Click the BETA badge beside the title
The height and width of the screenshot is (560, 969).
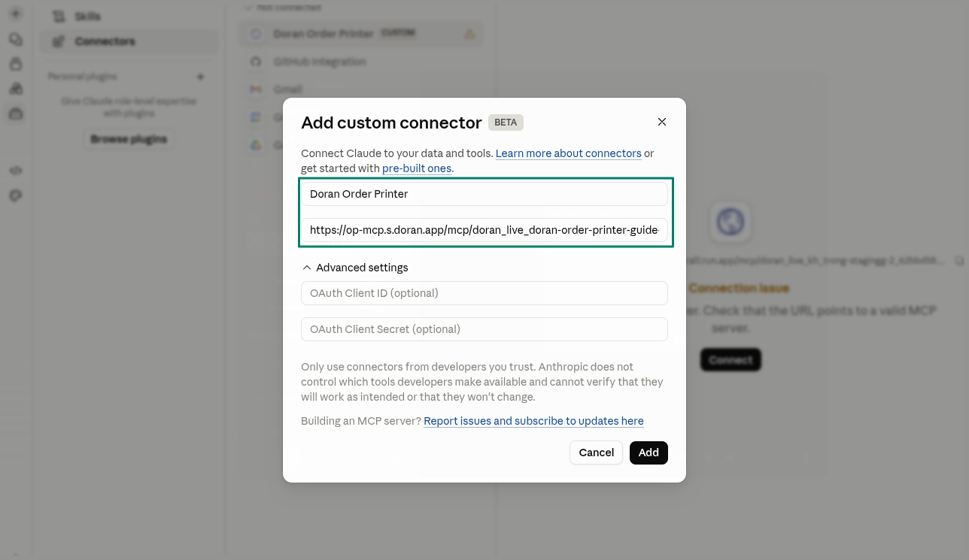pyautogui.click(x=506, y=123)
